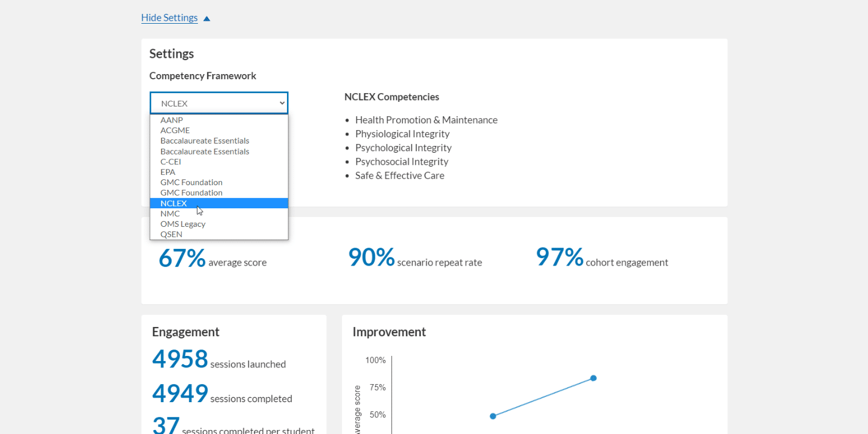Click the Psychological Integrity competency
The image size is (868, 434).
403,148
